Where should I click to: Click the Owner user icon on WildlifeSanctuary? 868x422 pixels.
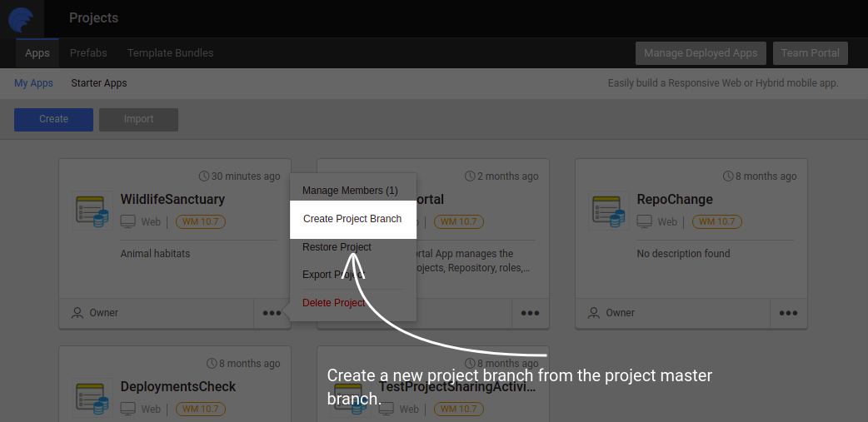pyautogui.click(x=77, y=313)
